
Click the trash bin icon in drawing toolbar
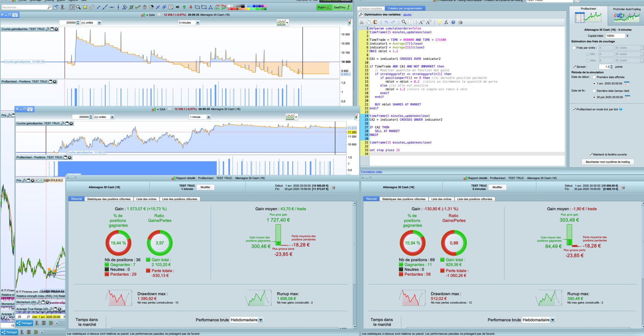point(144,7)
